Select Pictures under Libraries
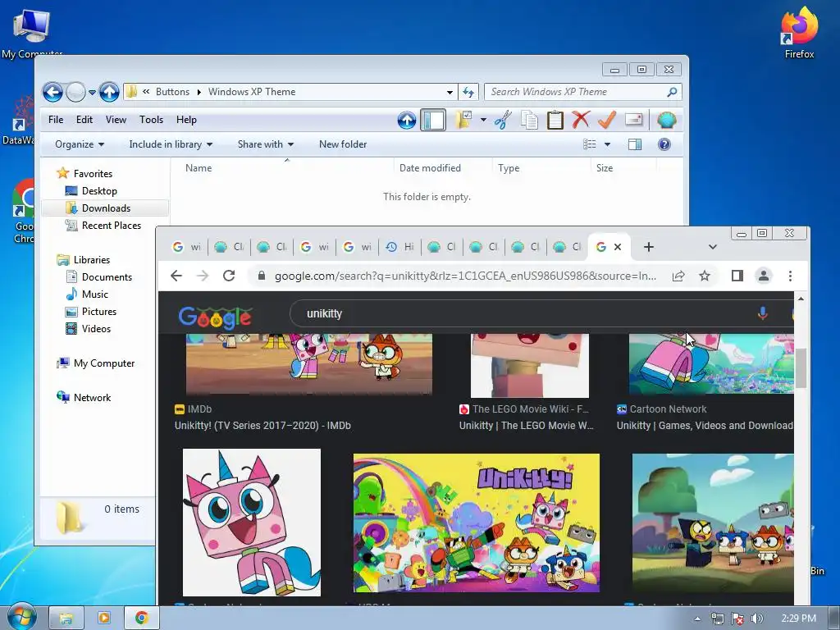The height and width of the screenshot is (630, 840). pyautogui.click(x=98, y=311)
